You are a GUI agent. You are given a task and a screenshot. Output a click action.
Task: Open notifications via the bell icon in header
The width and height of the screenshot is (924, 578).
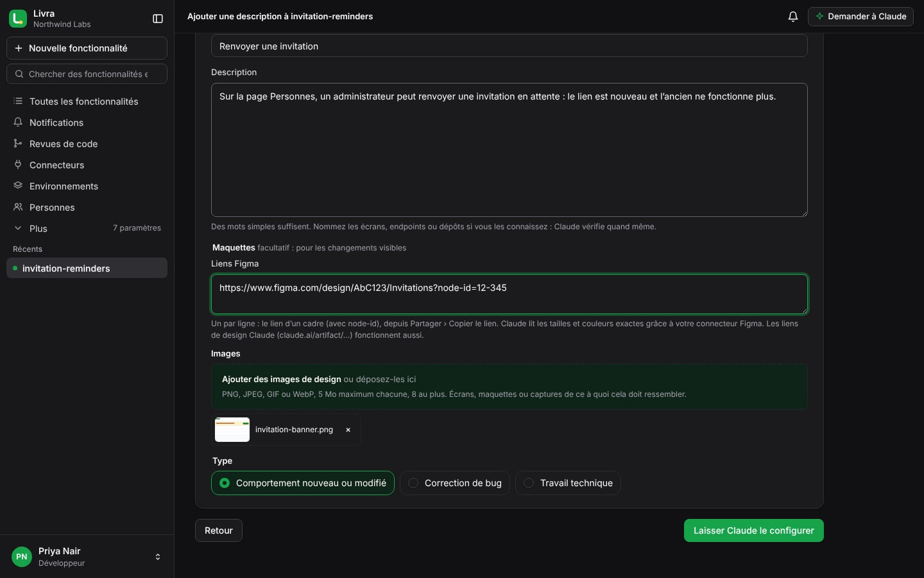click(x=793, y=17)
